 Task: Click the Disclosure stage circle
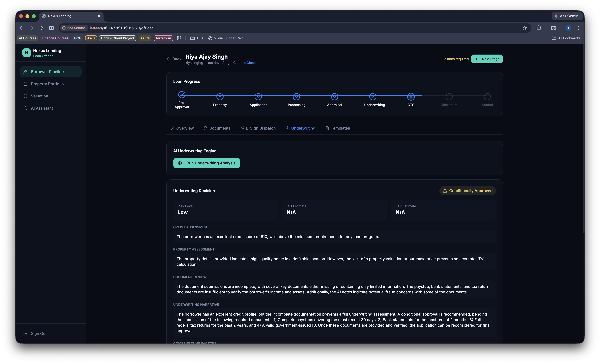tap(449, 97)
